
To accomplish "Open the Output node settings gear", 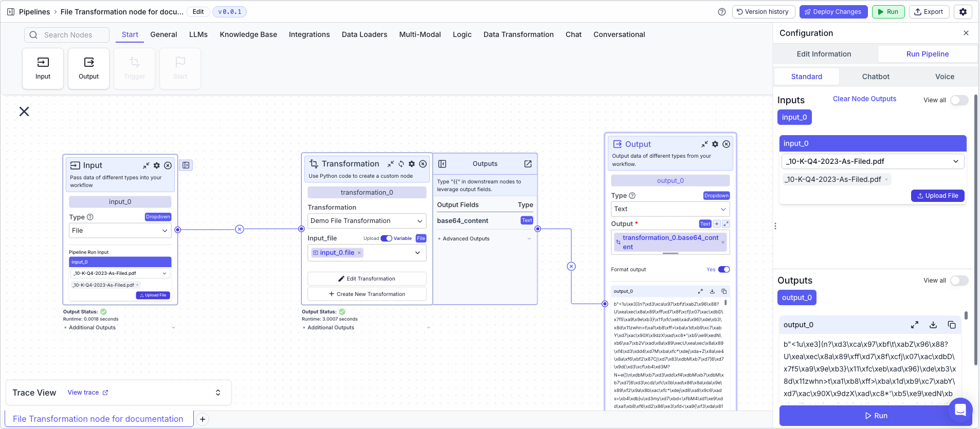I will 715,144.
